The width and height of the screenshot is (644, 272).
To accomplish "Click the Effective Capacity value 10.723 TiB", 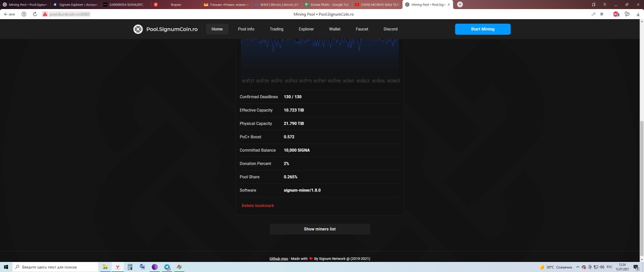I will (294, 110).
